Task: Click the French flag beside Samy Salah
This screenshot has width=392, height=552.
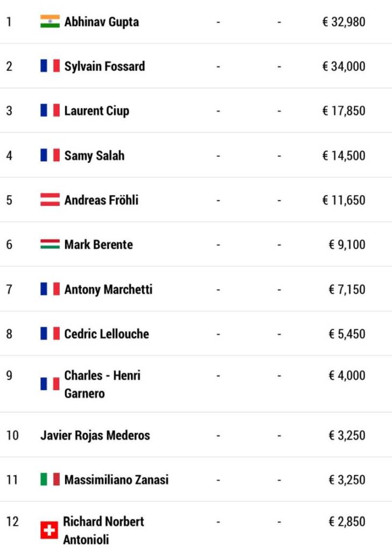Action: point(50,155)
